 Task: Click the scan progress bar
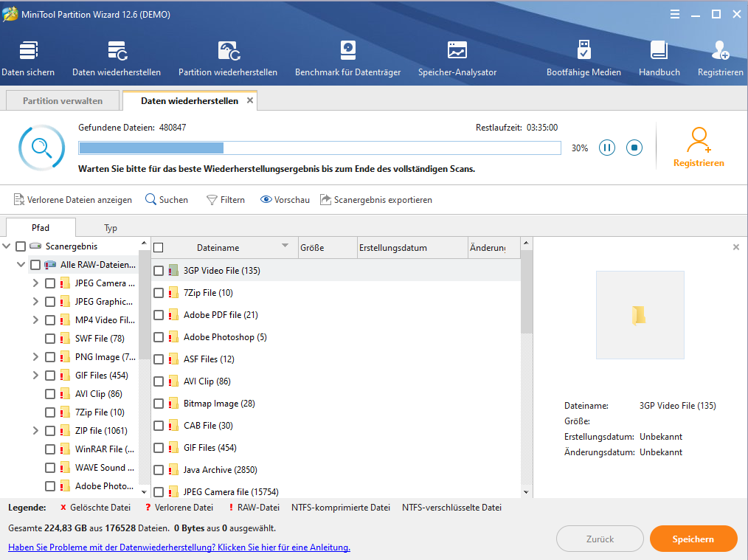tap(319, 148)
